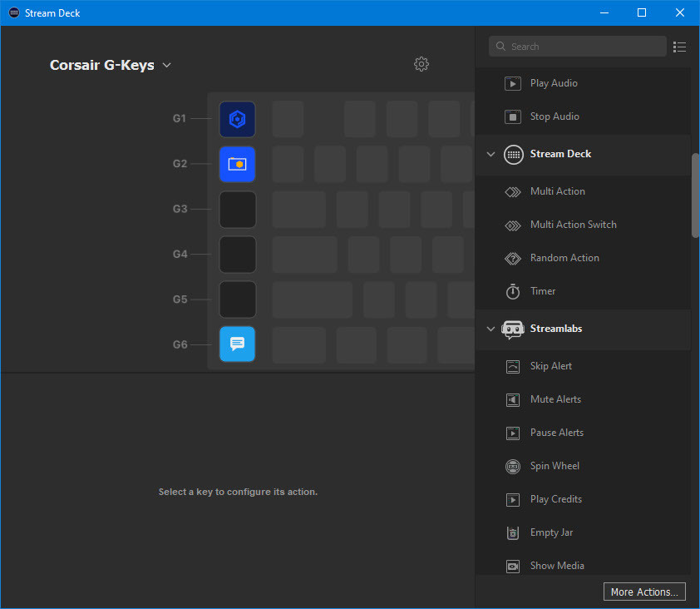Maximize the Stream Deck window

[x=642, y=12]
